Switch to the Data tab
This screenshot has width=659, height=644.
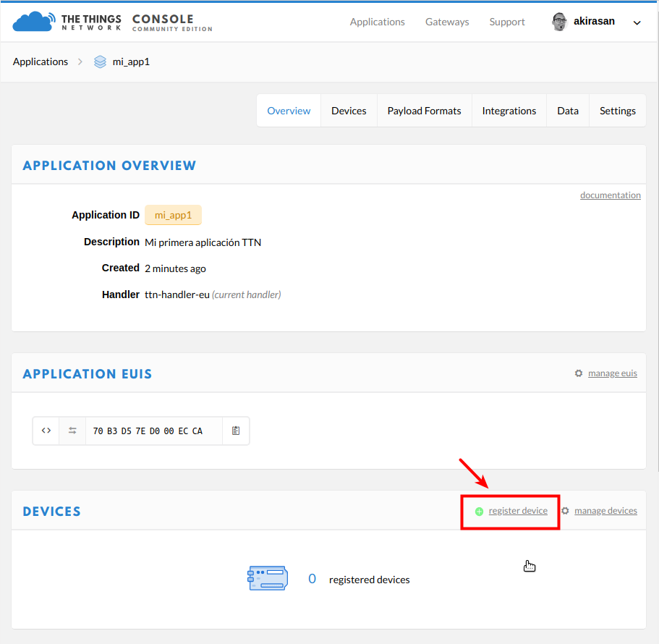click(568, 111)
